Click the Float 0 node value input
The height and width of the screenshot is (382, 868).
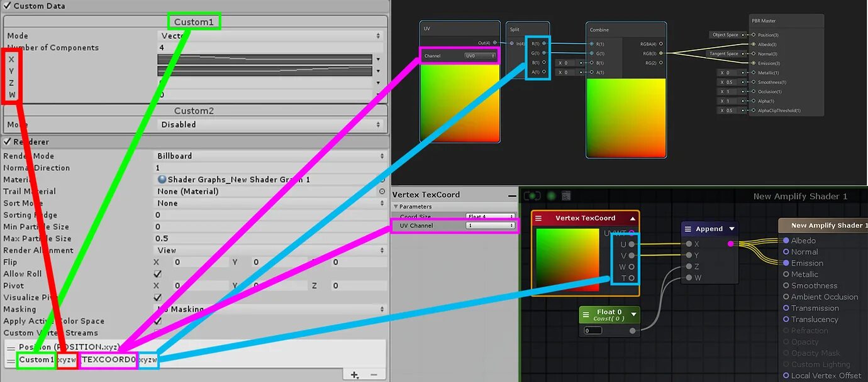(593, 330)
